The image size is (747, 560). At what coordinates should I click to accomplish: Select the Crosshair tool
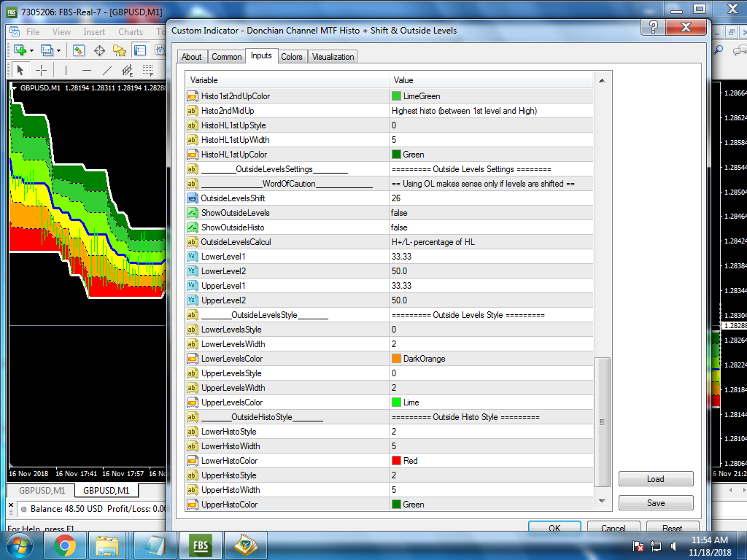tap(42, 70)
